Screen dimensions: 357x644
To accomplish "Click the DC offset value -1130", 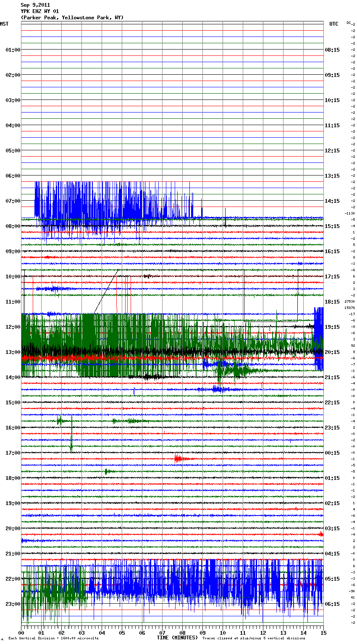I will [x=349, y=213].
